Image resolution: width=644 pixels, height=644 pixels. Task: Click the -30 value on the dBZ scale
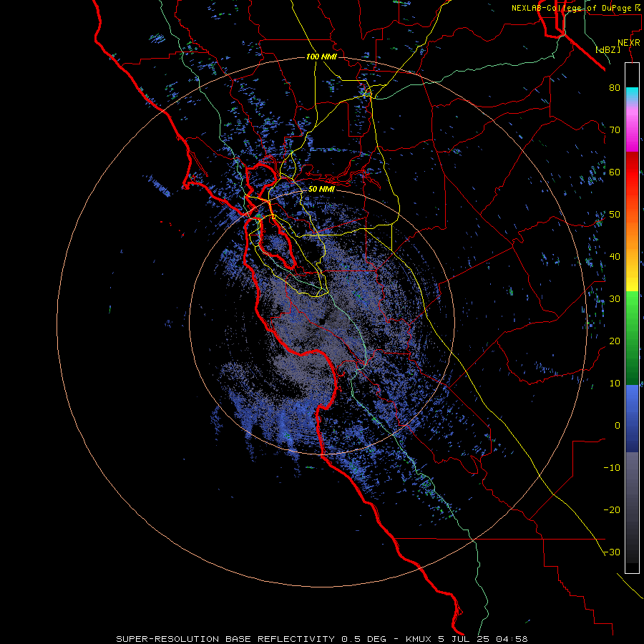click(x=612, y=552)
